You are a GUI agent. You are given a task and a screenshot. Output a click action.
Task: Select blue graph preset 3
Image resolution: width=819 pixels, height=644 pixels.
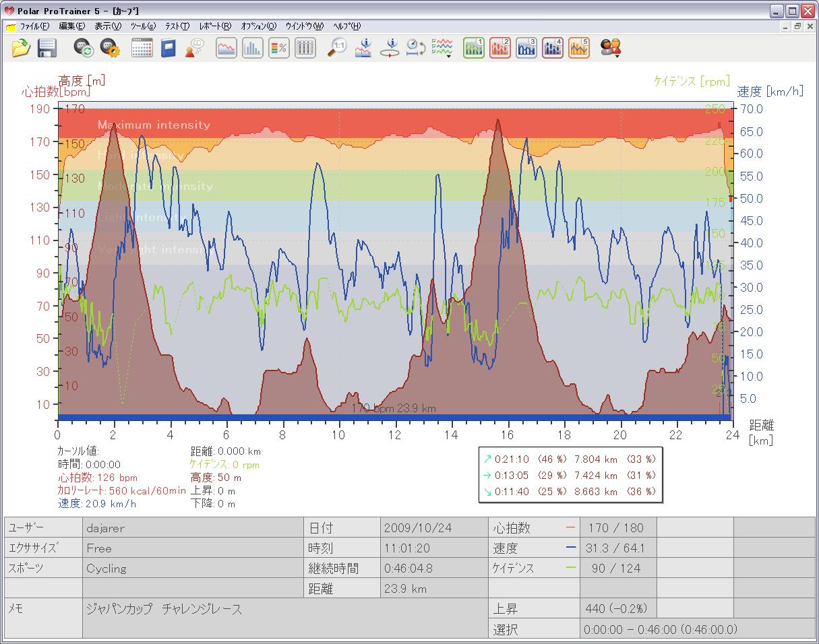point(526,48)
